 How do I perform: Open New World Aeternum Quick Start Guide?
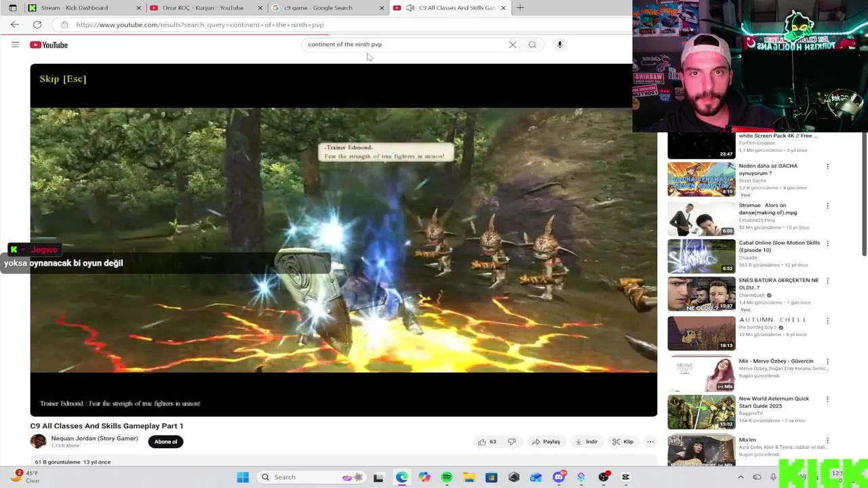[x=701, y=412]
